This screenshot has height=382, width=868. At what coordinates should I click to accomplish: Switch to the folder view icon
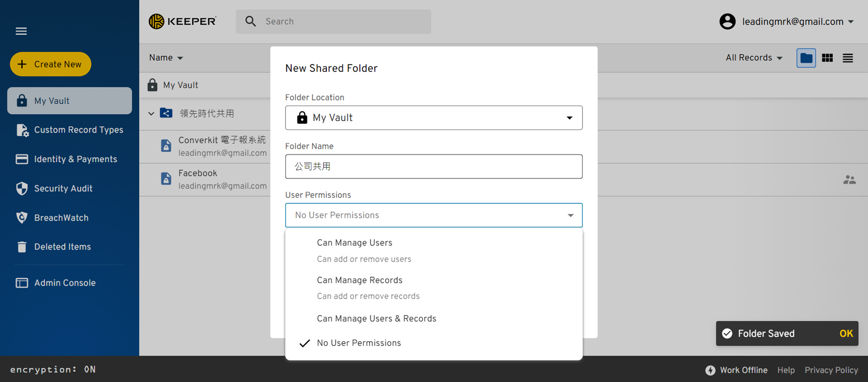tap(806, 58)
